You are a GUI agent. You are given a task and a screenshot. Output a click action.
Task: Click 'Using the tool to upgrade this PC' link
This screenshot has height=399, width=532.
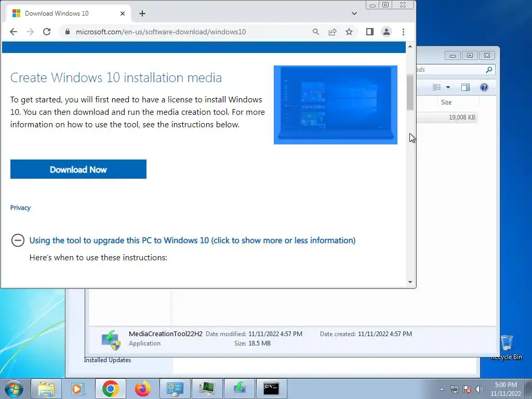pos(192,240)
